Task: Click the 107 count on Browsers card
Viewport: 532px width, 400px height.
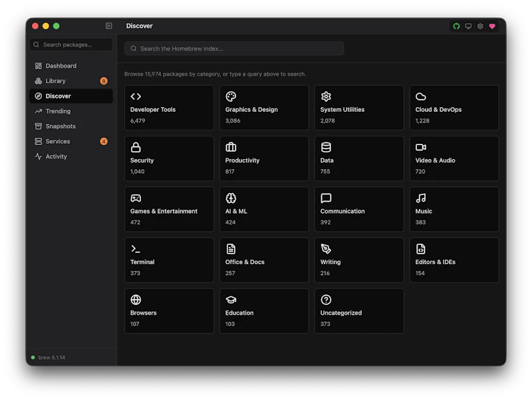Action: coord(135,324)
